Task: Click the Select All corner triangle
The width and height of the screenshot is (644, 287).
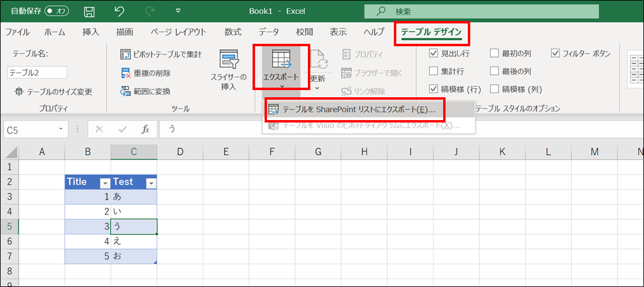Action: (x=11, y=153)
